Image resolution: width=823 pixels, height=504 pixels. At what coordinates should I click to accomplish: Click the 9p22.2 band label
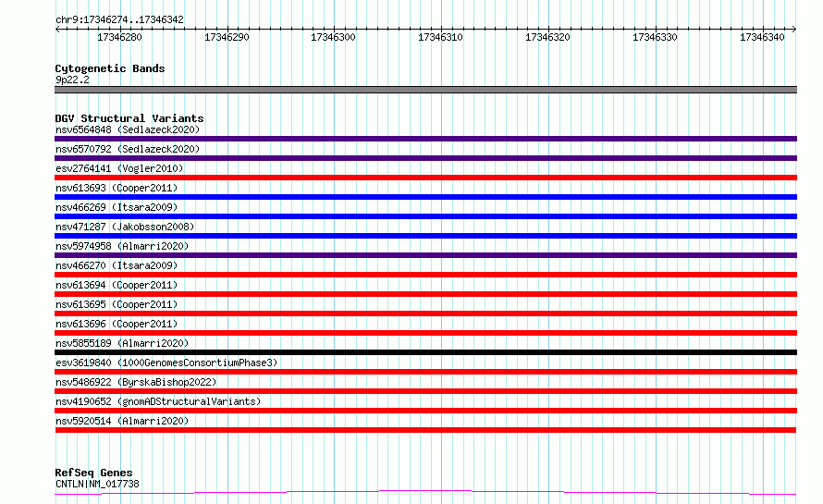tap(72, 80)
